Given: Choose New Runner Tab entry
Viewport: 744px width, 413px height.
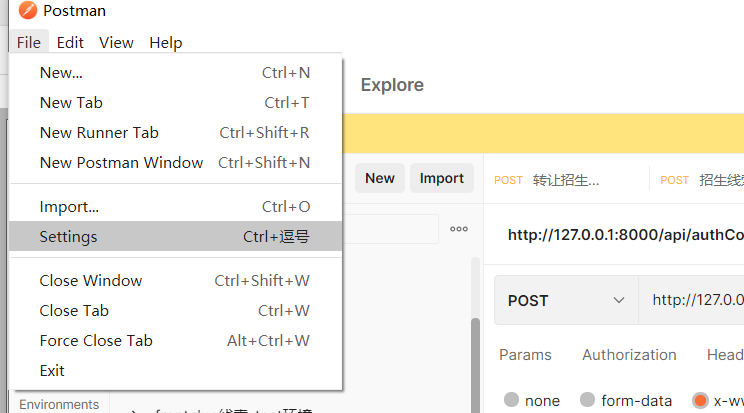Looking at the screenshot, I should [x=175, y=132].
